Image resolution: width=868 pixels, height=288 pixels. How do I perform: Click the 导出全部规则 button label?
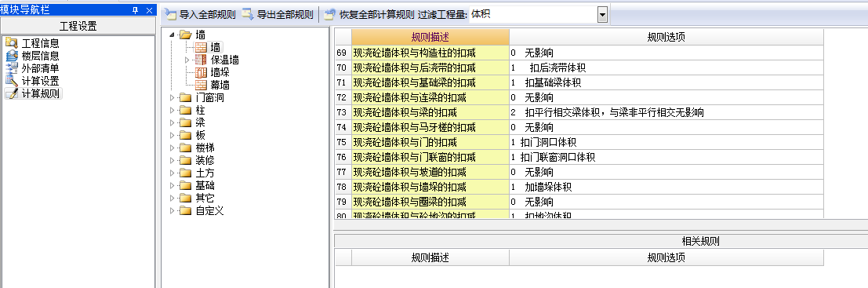click(285, 15)
